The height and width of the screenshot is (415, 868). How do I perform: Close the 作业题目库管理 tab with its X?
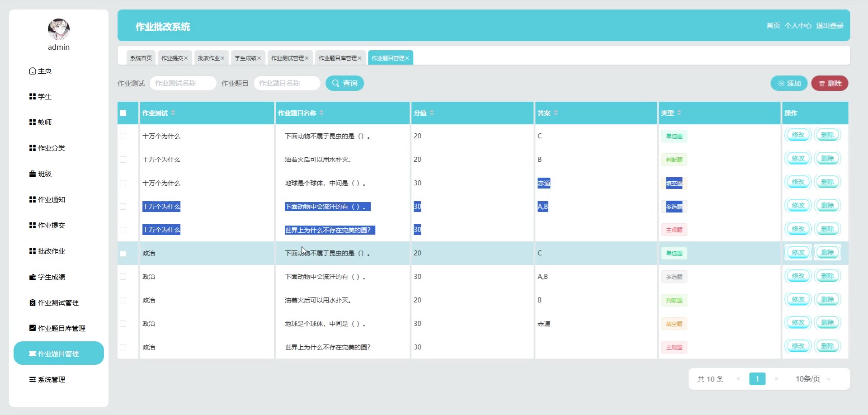(x=359, y=58)
